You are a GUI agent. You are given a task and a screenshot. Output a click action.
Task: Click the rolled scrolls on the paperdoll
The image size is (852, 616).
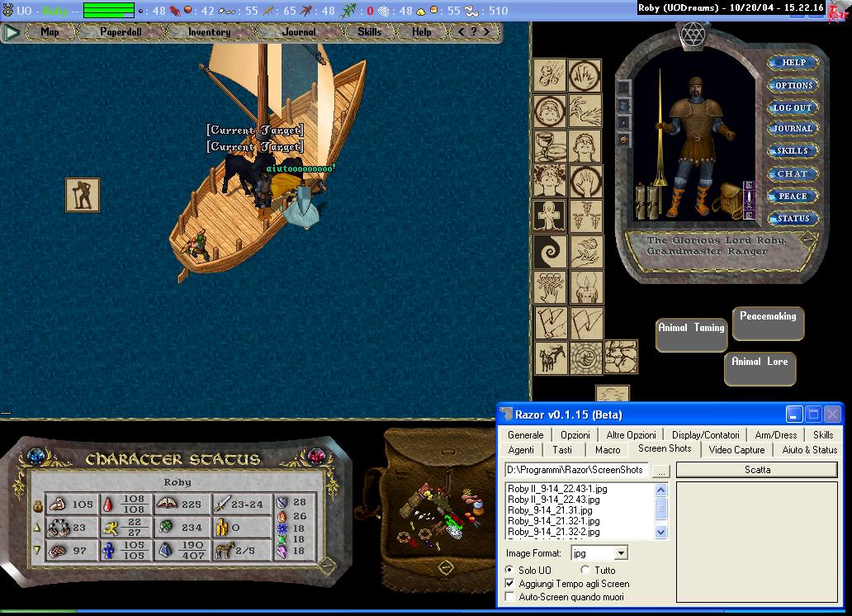[646, 201]
